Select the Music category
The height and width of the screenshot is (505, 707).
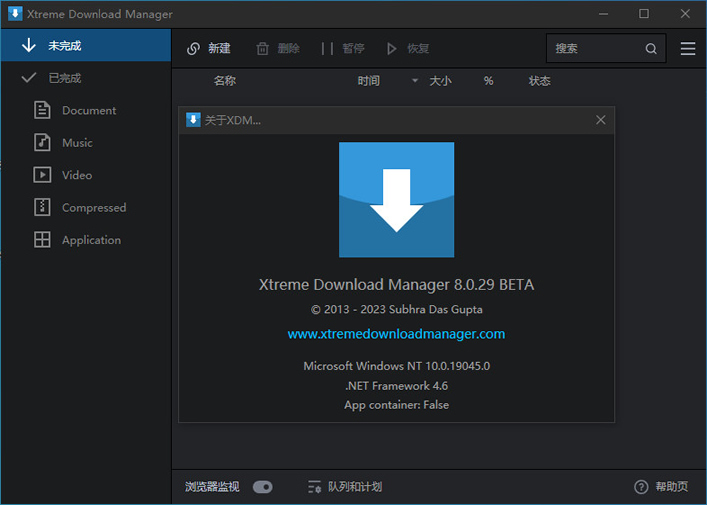click(86, 142)
